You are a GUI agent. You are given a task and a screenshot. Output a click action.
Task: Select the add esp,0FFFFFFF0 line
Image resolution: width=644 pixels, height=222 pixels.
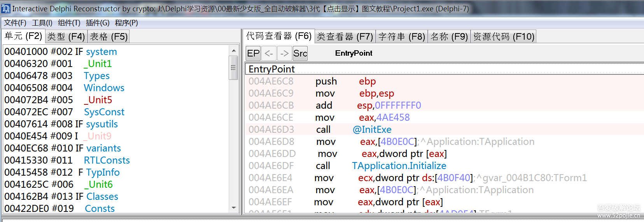444,106
